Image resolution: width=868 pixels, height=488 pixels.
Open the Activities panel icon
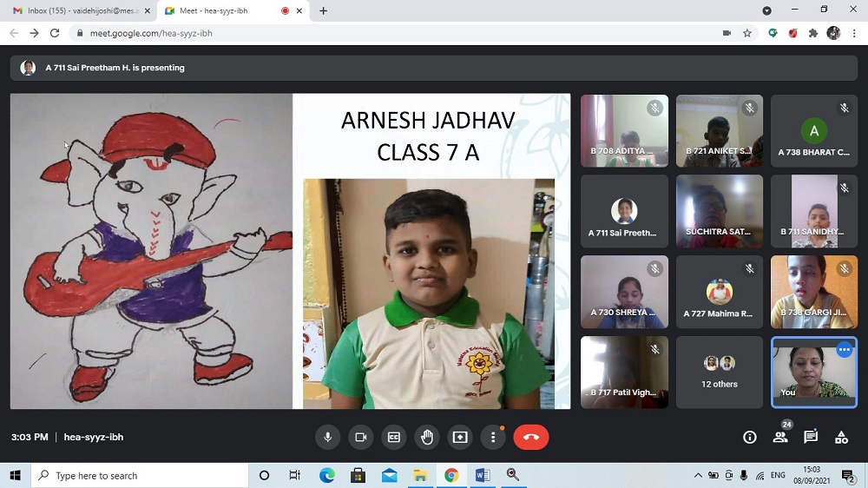(841, 438)
